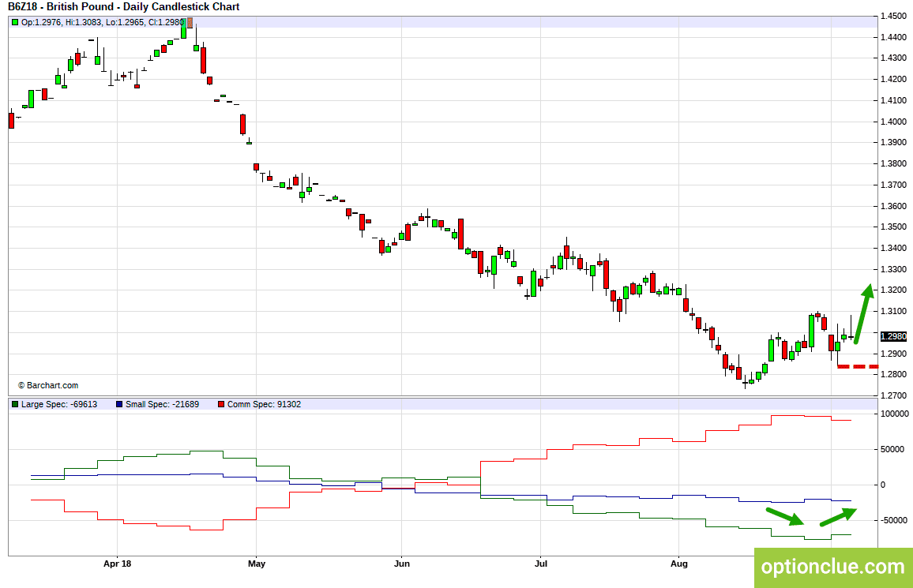
Task: Click the 50000 positions axis label
Action: [892, 450]
